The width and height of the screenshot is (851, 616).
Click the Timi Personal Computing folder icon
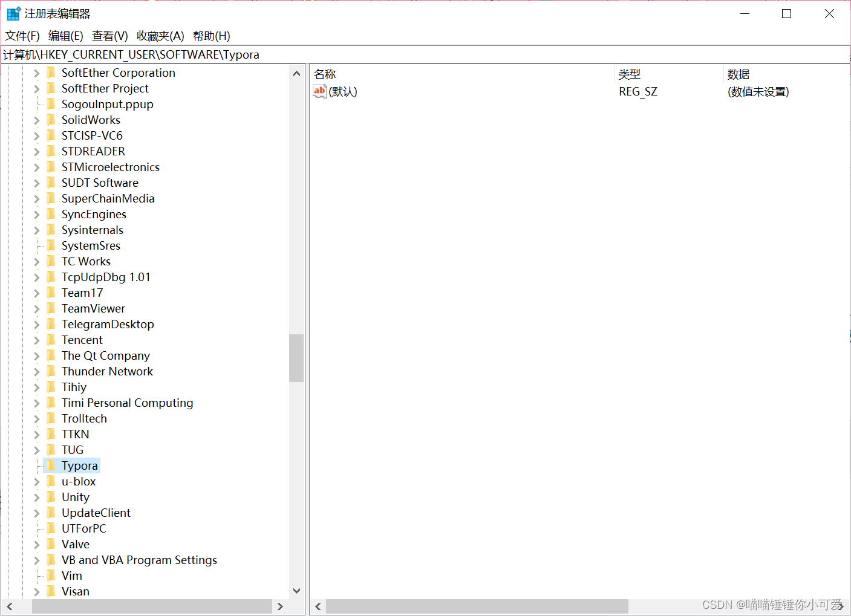point(51,403)
